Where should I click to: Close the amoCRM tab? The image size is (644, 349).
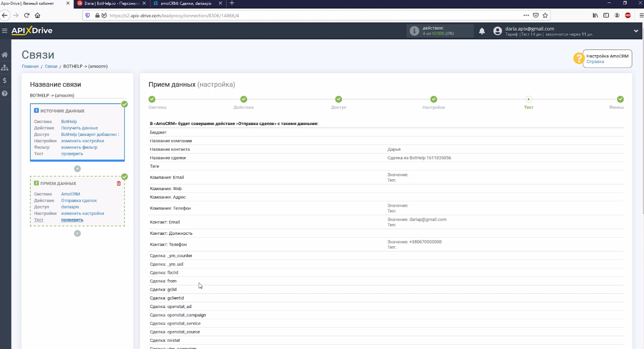point(221,3)
